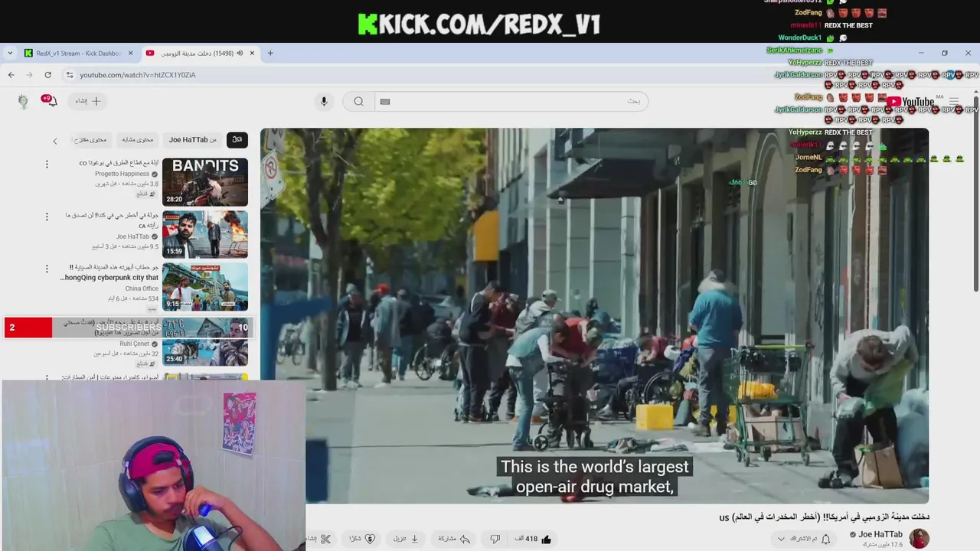Reload the YouTube page

47,75
